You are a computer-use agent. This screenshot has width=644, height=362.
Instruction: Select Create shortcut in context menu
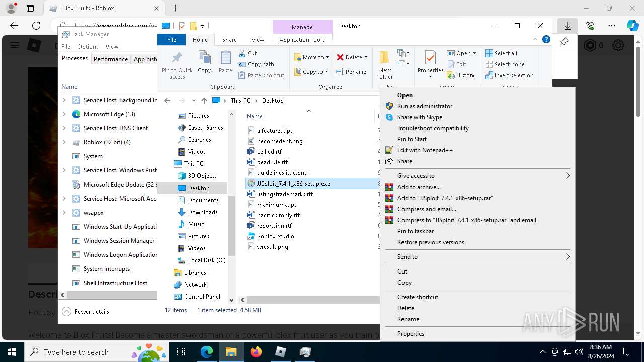418,297
